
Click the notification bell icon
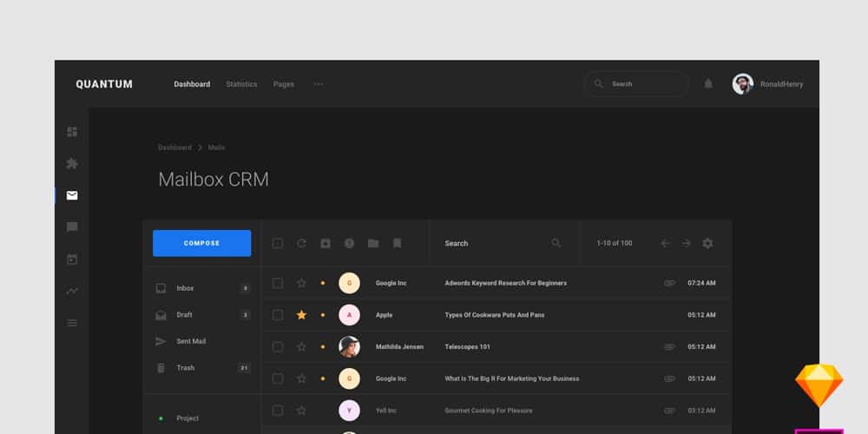coord(708,83)
